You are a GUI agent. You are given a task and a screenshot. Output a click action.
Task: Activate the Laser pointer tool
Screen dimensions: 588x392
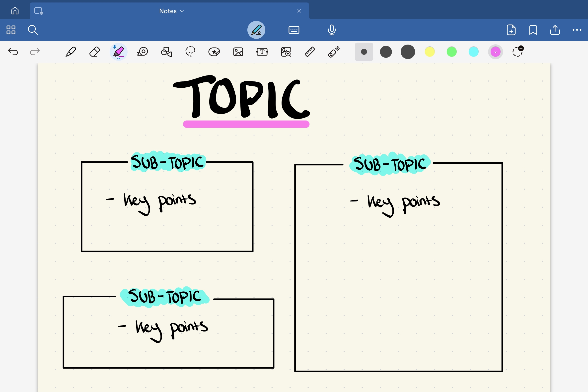[x=333, y=52]
